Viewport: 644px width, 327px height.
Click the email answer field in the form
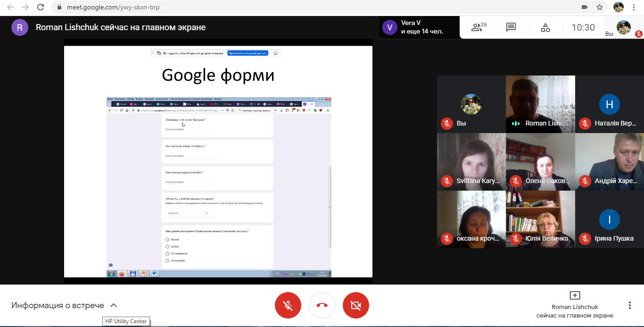tap(191, 182)
